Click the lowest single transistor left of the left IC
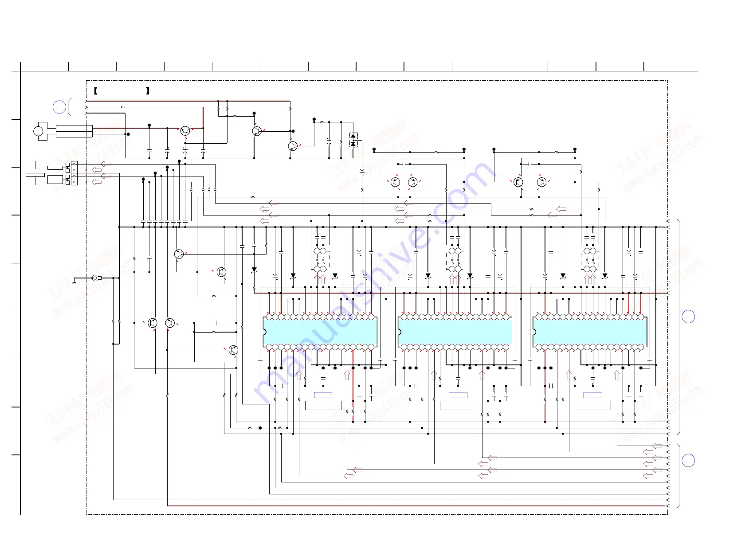Screen dimensions: 745x560 coord(233,350)
